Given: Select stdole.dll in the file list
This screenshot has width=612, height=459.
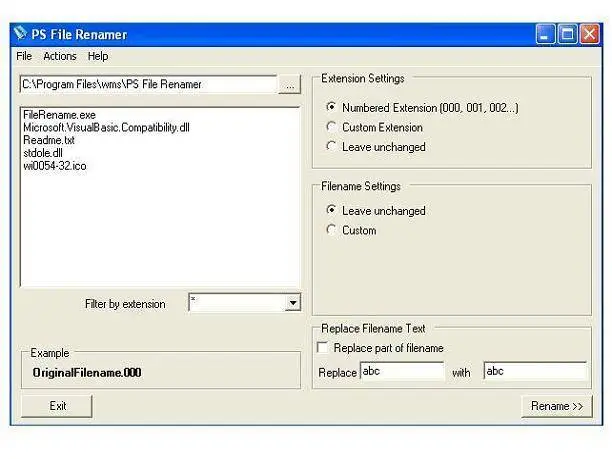Looking at the screenshot, I should point(43,153).
